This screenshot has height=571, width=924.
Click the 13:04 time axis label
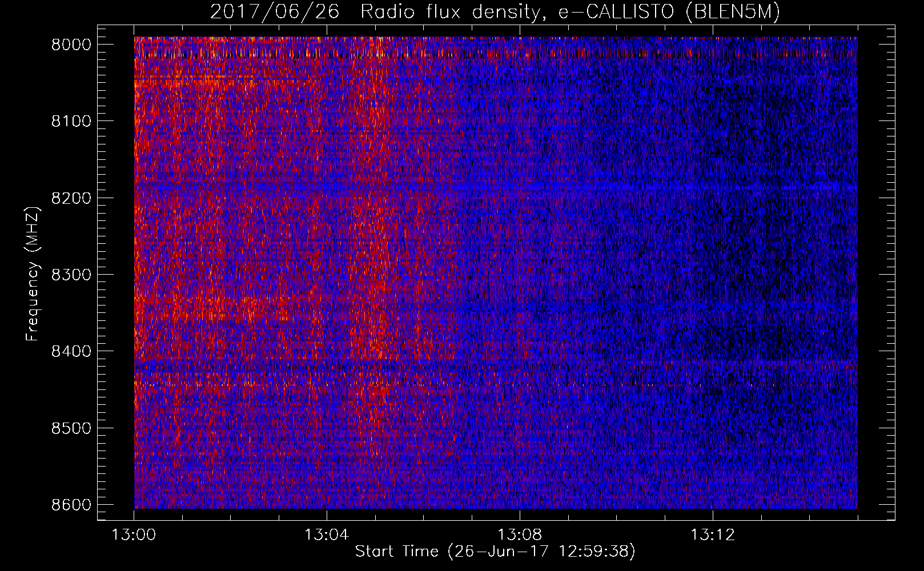click(x=327, y=535)
